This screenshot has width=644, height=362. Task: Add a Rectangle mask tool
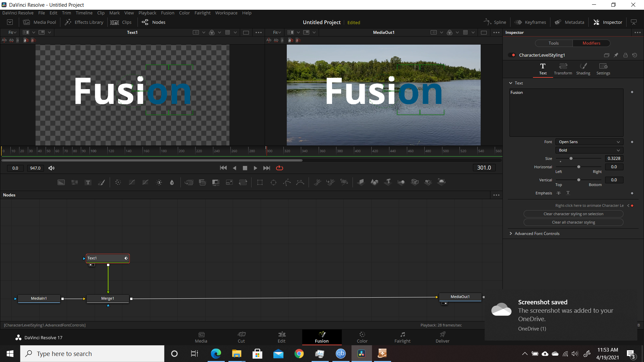coord(260,182)
